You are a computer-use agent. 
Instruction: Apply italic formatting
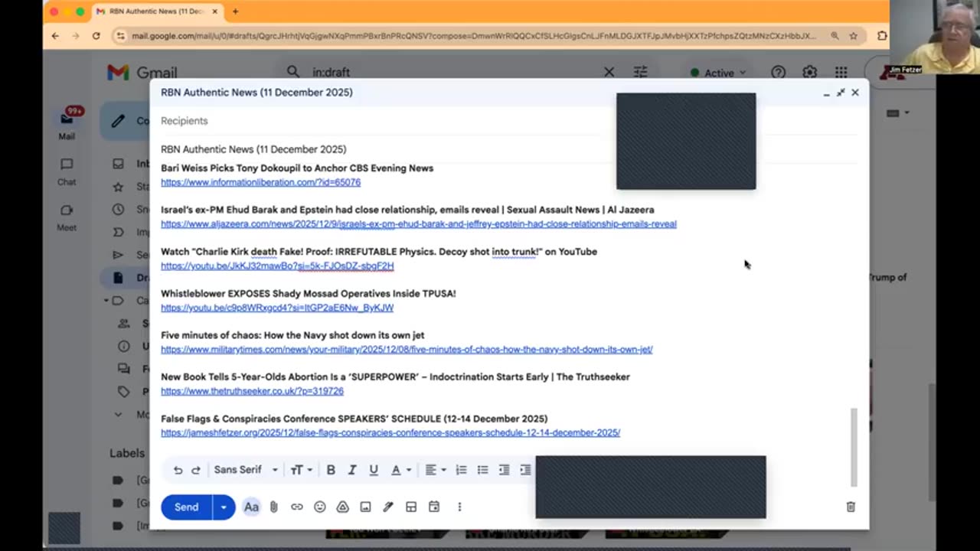click(x=352, y=470)
